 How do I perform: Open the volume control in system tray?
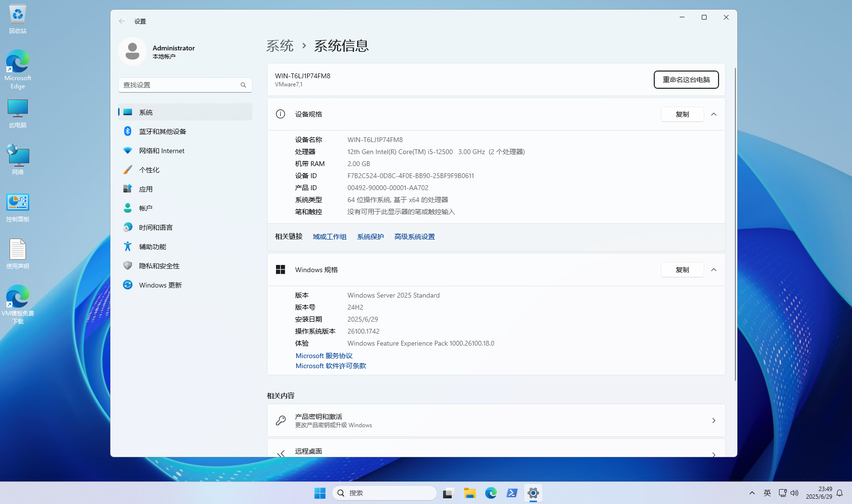point(794,493)
